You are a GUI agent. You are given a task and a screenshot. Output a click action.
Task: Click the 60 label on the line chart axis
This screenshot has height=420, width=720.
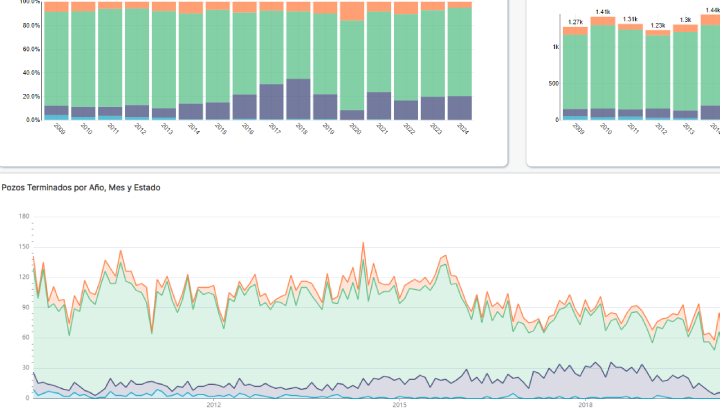coord(25,337)
